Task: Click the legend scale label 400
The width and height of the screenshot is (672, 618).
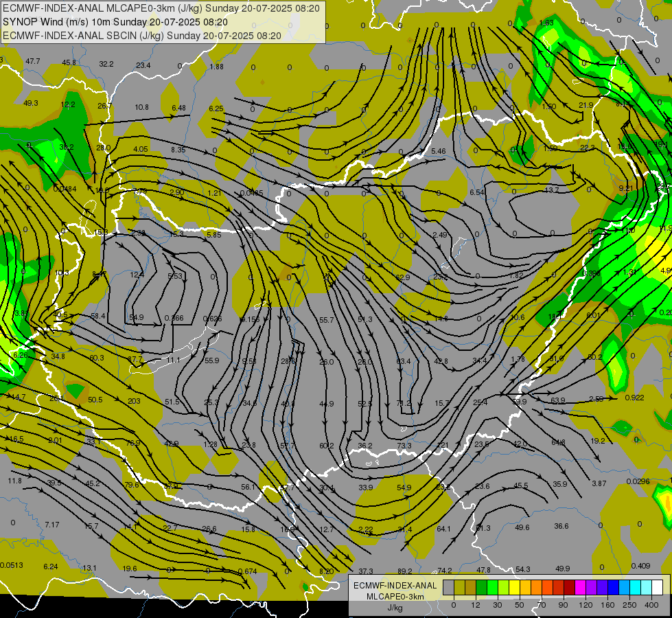Action: click(x=651, y=605)
